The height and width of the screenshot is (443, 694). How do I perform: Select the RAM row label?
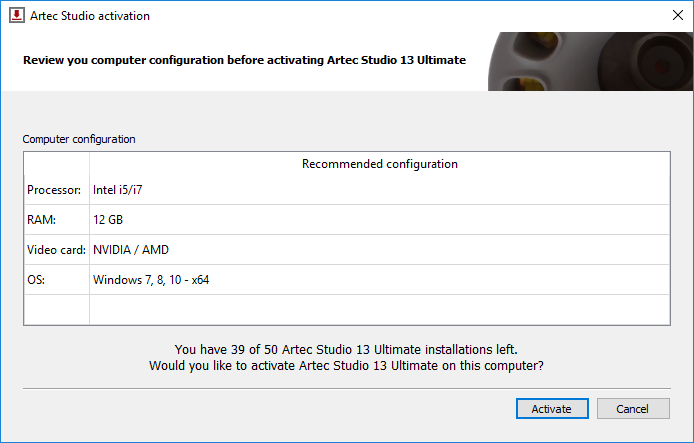click(x=42, y=220)
